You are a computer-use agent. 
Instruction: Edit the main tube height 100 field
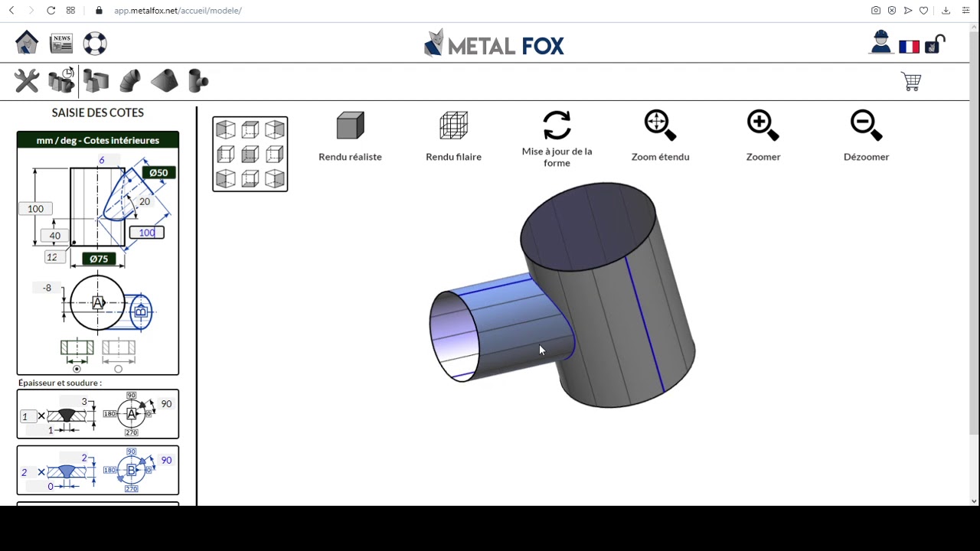[35, 208]
